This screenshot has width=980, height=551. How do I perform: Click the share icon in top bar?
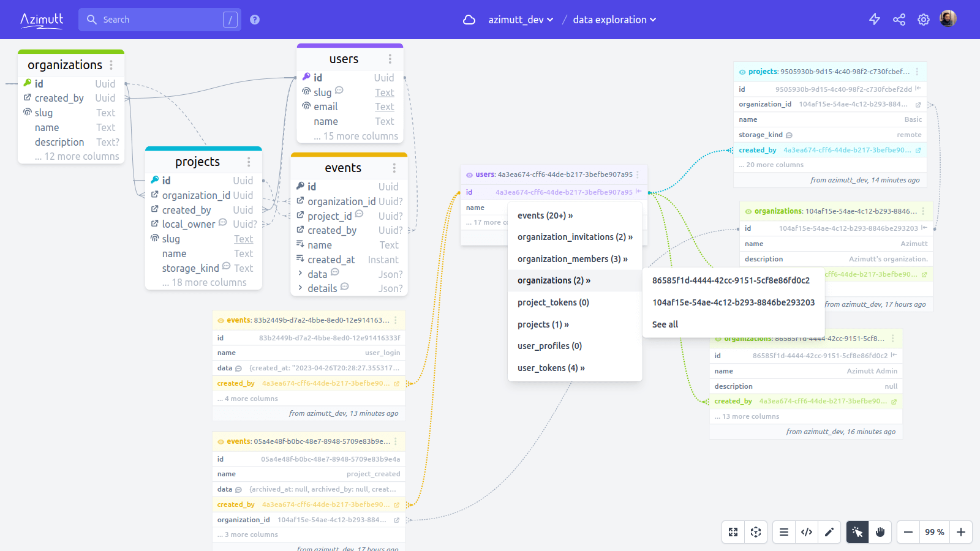(899, 20)
